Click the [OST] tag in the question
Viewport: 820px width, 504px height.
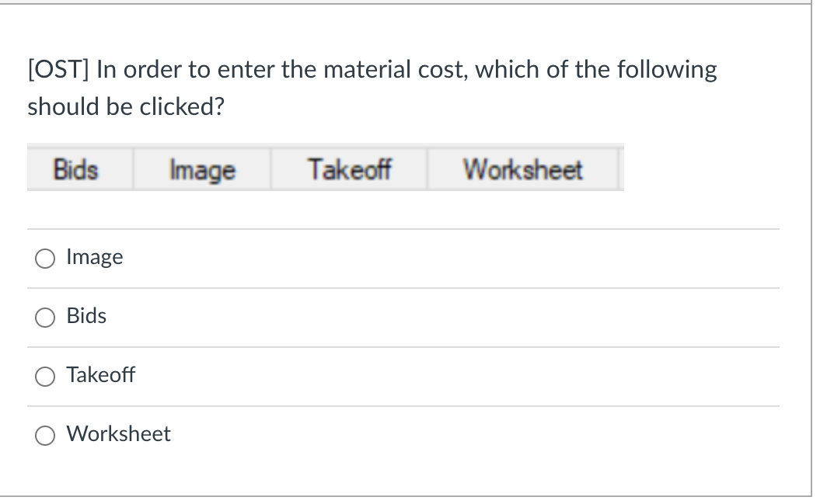click(58, 70)
